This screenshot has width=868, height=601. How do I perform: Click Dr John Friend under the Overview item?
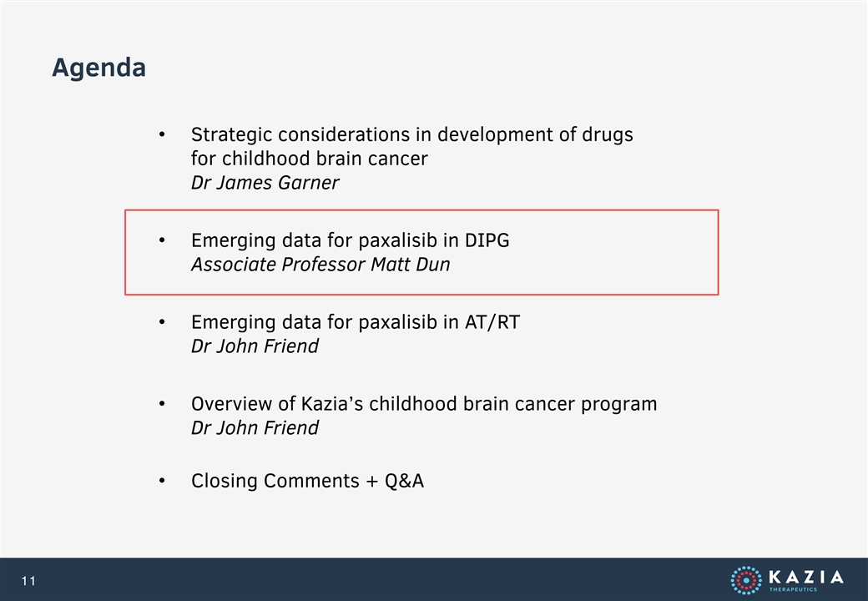[255, 427]
